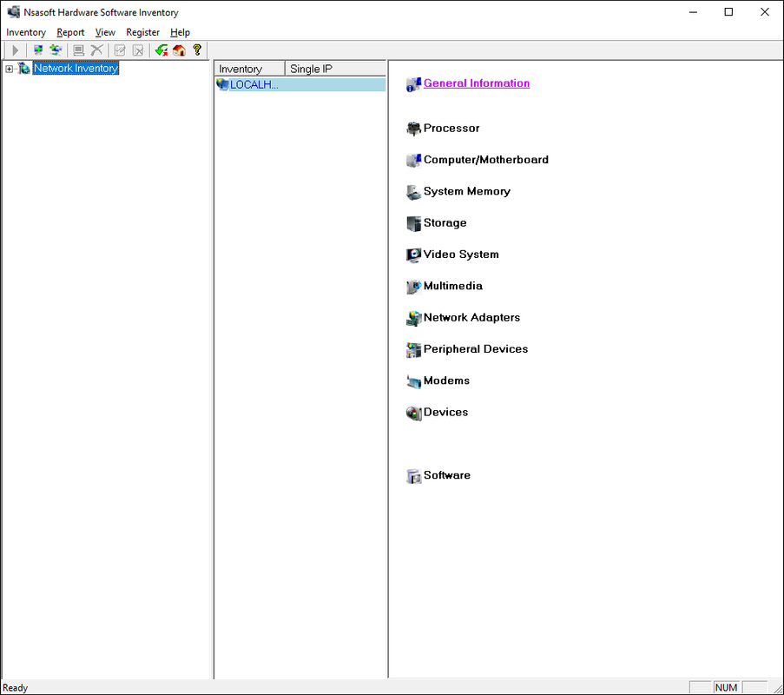This screenshot has width=784, height=695.
Task: Click the Processor chip icon
Action: 413,129
